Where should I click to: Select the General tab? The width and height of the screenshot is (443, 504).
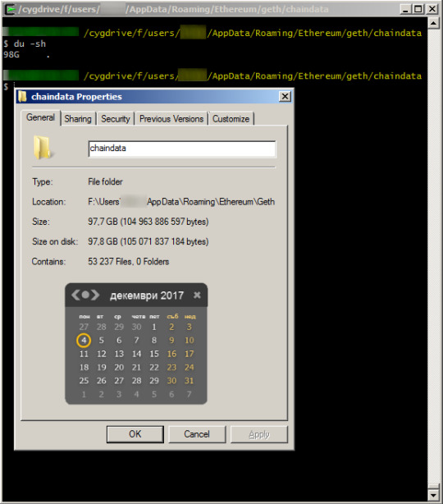pos(41,117)
